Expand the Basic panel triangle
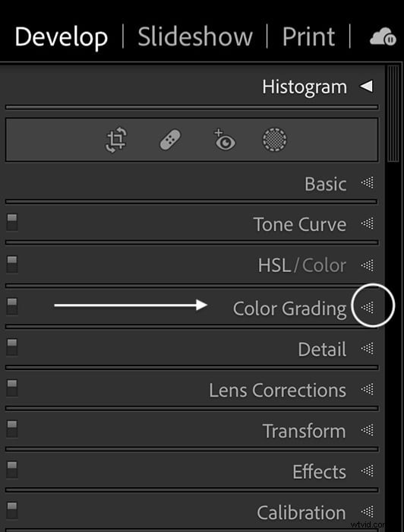 tap(367, 183)
